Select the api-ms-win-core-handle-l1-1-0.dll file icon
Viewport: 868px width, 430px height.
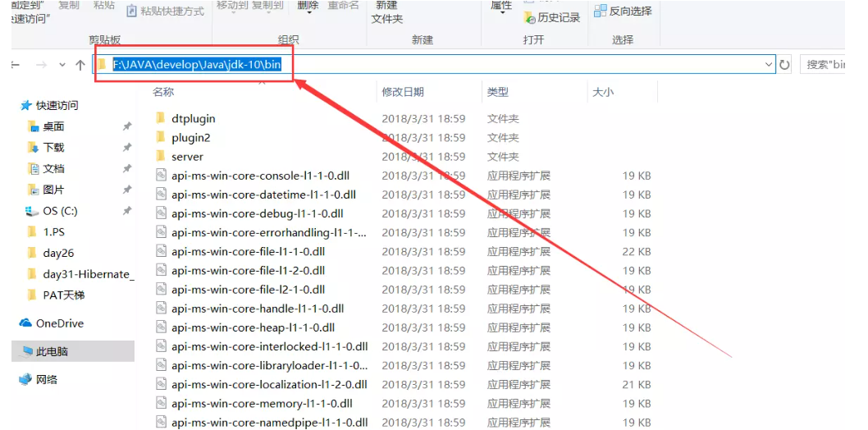pyautogui.click(x=161, y=309)
